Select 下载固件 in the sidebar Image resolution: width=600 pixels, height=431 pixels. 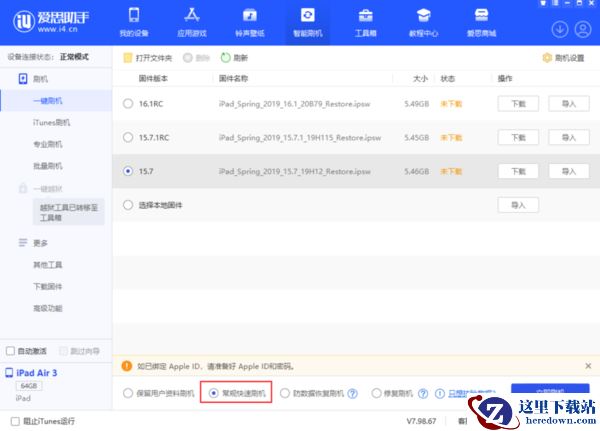[48, 286]
